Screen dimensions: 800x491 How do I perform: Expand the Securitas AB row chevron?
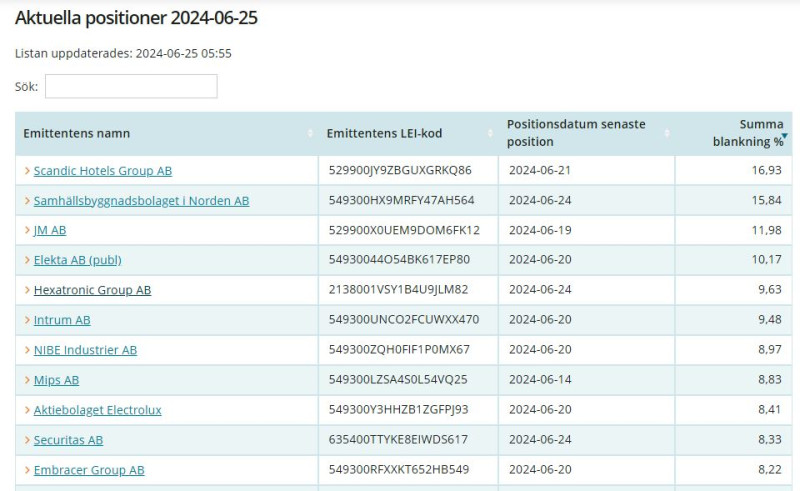[28, 440]
